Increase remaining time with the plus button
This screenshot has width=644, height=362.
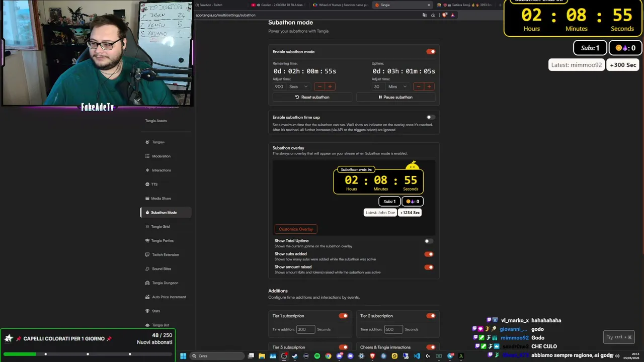(x=330, y=86)
